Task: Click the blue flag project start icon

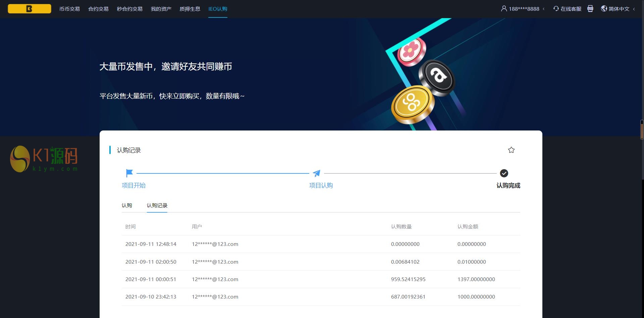Action: pos(129,173)
